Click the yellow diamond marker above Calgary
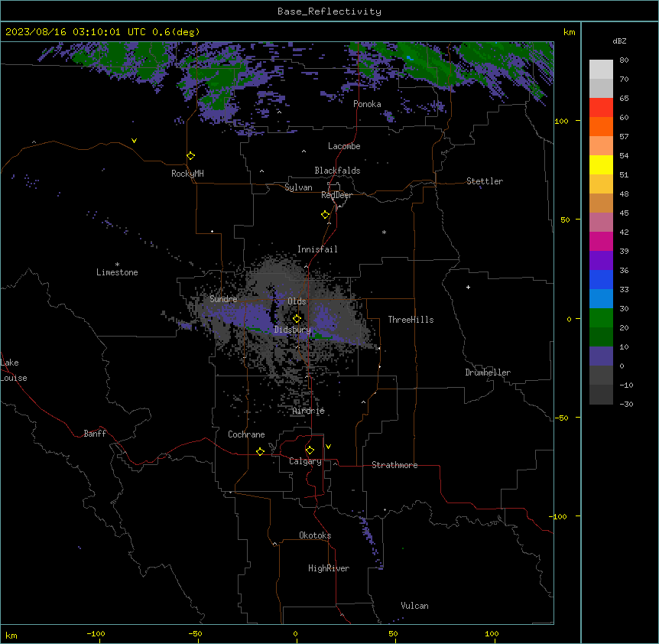 310,450
